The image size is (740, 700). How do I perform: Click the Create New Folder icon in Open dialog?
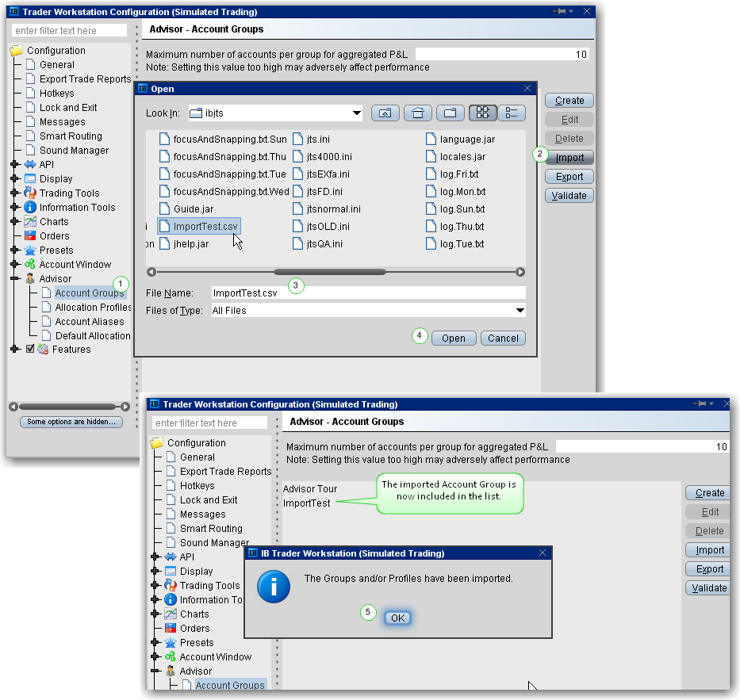(x=451, y=113)
